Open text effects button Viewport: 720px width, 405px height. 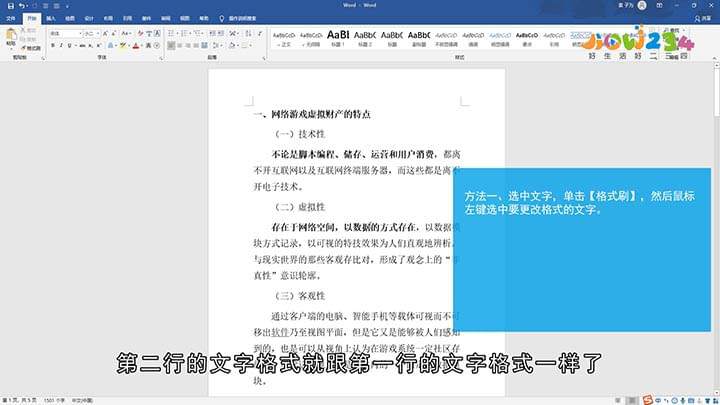110,45
